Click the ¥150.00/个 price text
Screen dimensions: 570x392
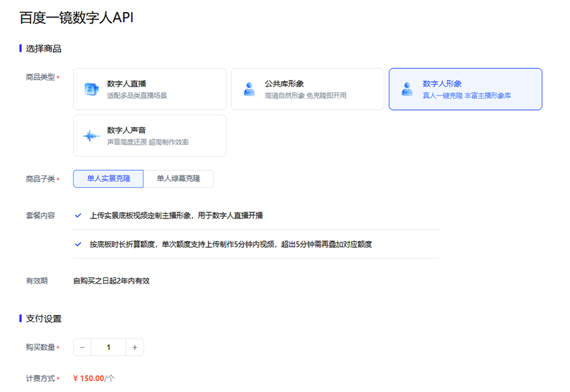pyautogui.click(x=94, y=378)
